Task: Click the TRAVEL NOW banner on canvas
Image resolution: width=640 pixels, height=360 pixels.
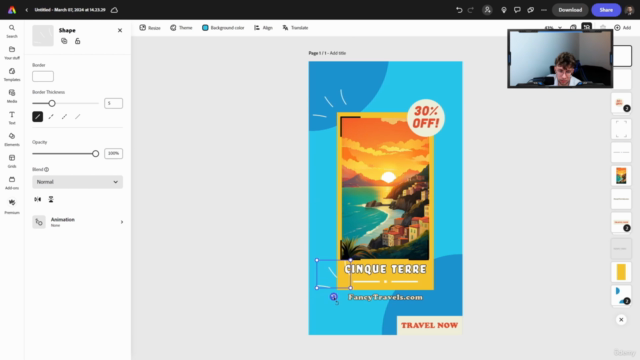Action: point(429,325)
